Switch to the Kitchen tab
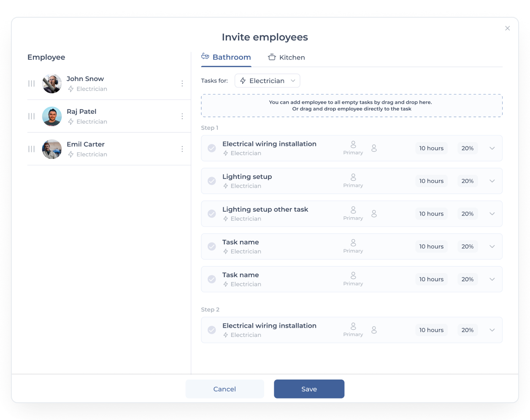 tap(287, 57)
